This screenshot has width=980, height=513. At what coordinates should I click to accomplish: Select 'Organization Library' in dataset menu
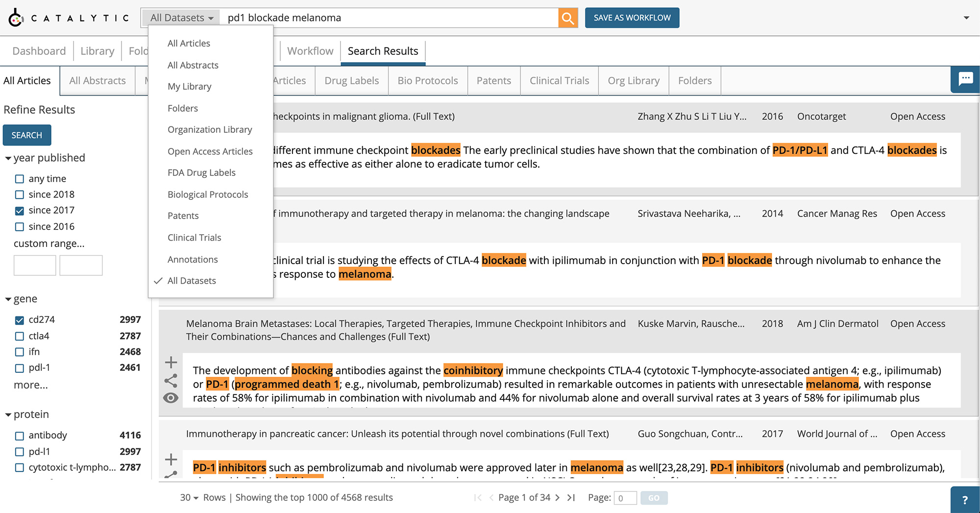(210, 130)
